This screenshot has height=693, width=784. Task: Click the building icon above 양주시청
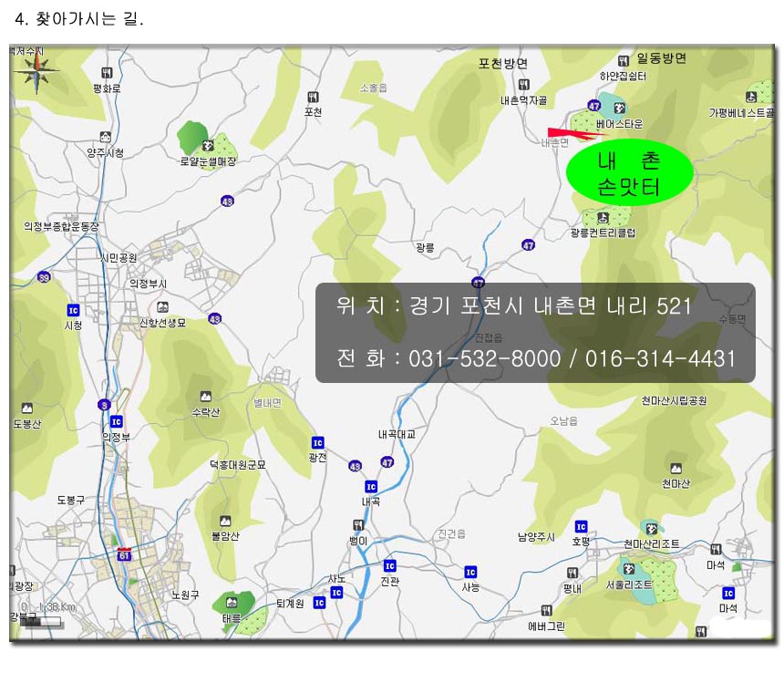[106, 137]
